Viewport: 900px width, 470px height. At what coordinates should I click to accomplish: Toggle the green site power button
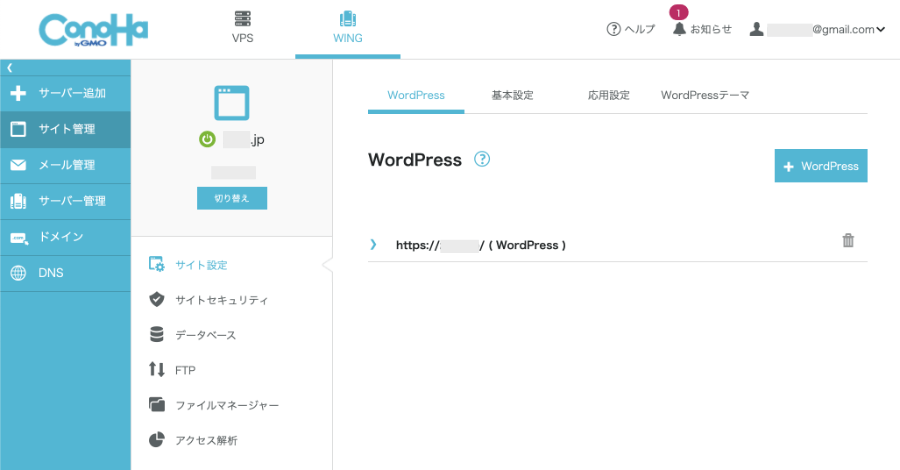[x=207, y=139]
